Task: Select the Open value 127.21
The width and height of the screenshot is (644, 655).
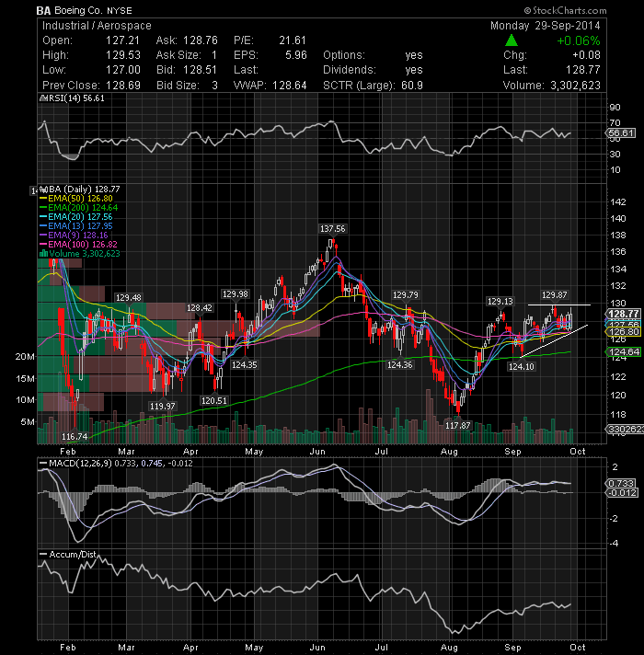Action: point(122,40)
